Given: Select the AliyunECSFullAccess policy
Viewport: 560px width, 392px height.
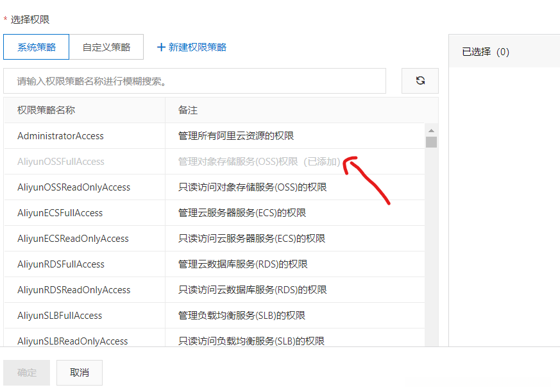Looking at the screenshot, I should point(60,213).
